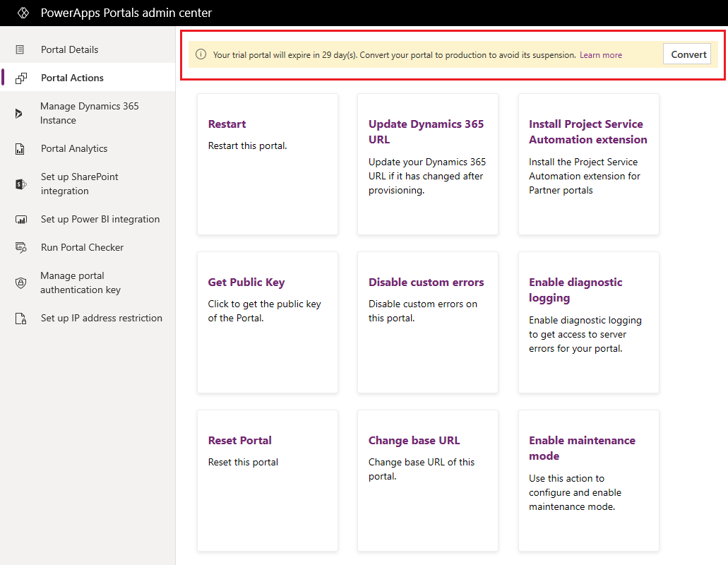Click the Dynamics 365 instance icon
The height and width of the screenshot is (565, 728).
18,113
